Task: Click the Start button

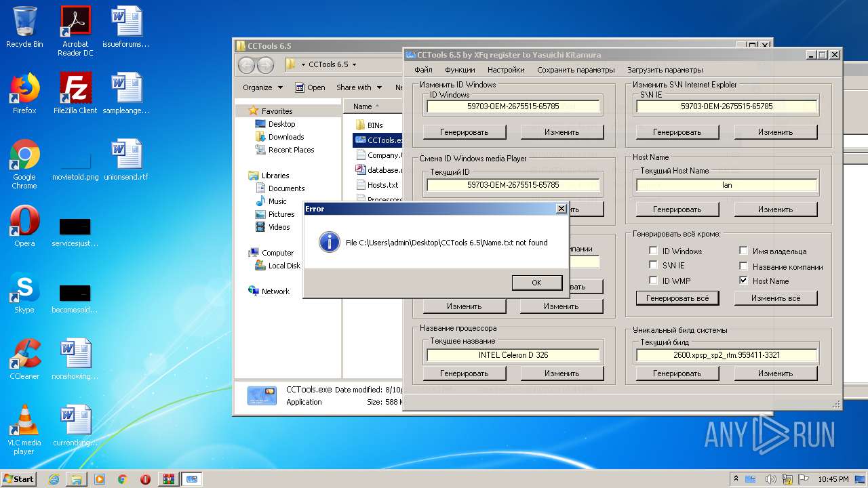Action: pyautogui.click(x=19, y=479)
